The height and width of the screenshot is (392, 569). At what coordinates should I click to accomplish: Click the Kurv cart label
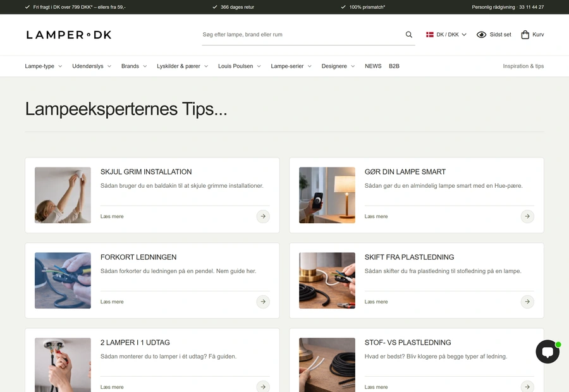(x=538, y=35)
